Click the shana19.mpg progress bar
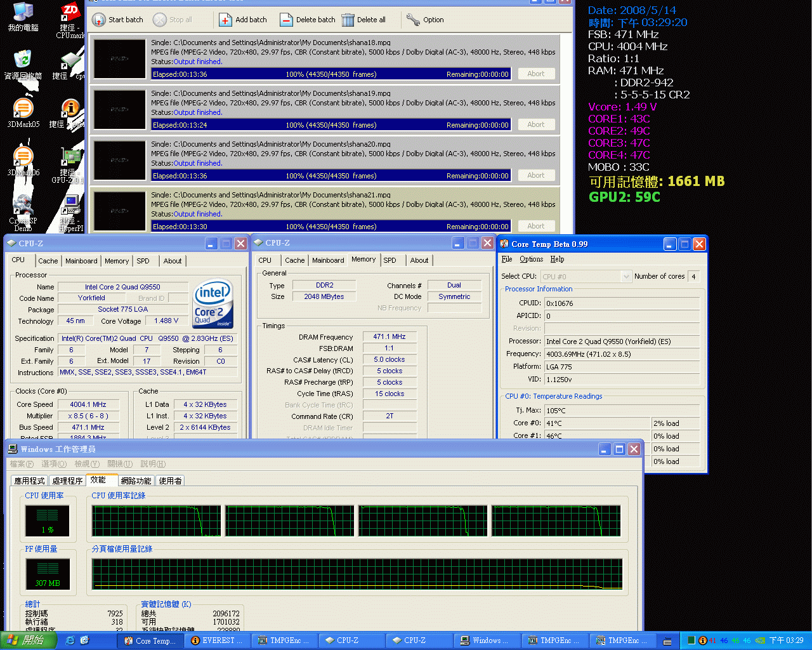The height and width of the screenshot is (650, 812). click(331, 125)
